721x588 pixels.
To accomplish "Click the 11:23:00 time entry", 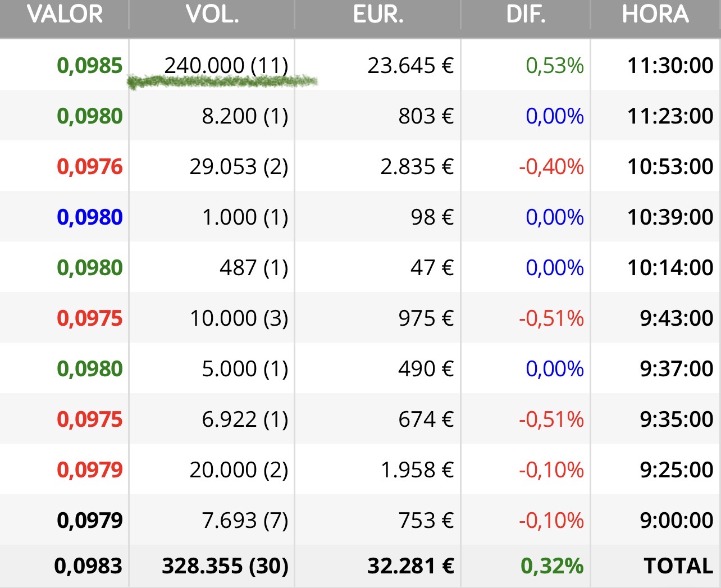I will (x=670, y=116).
